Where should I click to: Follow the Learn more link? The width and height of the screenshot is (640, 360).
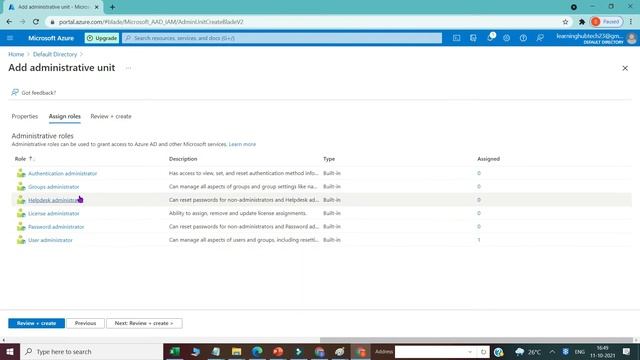coord(242,144)
